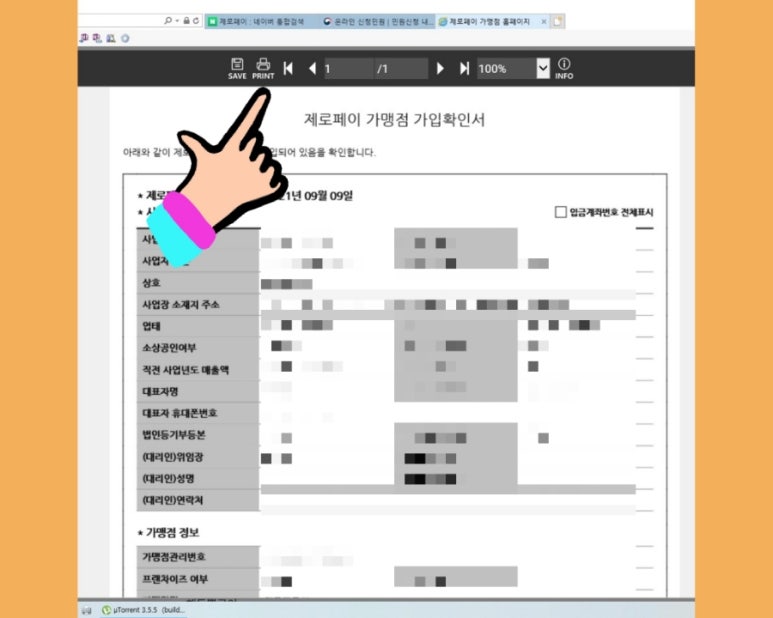Click the 대표자 휴대폰번호 label
This screenshot has width=773, height=618.
[179, 413]
